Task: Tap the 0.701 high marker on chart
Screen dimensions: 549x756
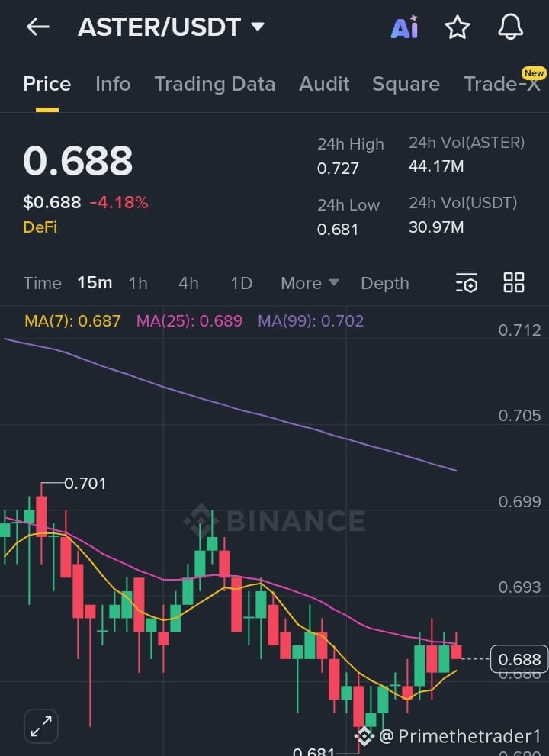Action: [85, 483]
